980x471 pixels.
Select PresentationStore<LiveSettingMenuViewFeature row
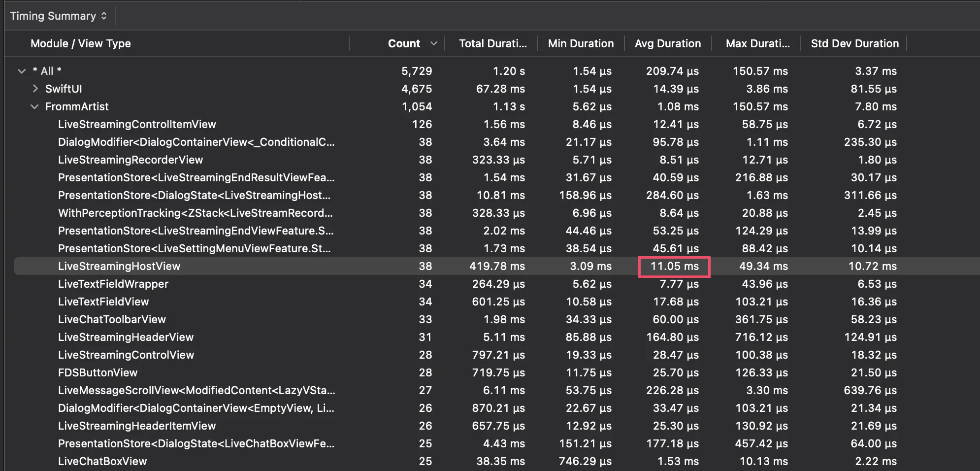coord(496,248)
